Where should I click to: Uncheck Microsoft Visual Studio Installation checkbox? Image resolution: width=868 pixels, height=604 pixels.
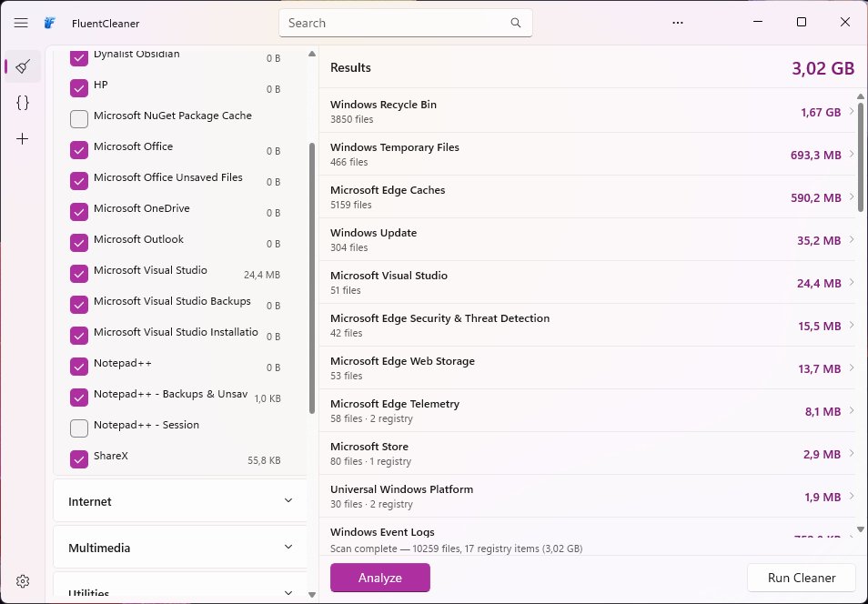[x=79, y=336]
